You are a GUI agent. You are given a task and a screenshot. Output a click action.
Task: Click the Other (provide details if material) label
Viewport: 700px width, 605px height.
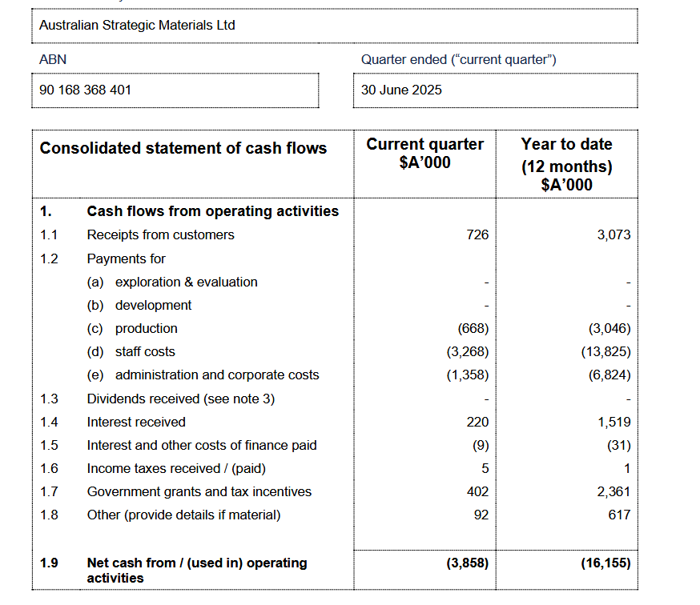pos(183,515)
